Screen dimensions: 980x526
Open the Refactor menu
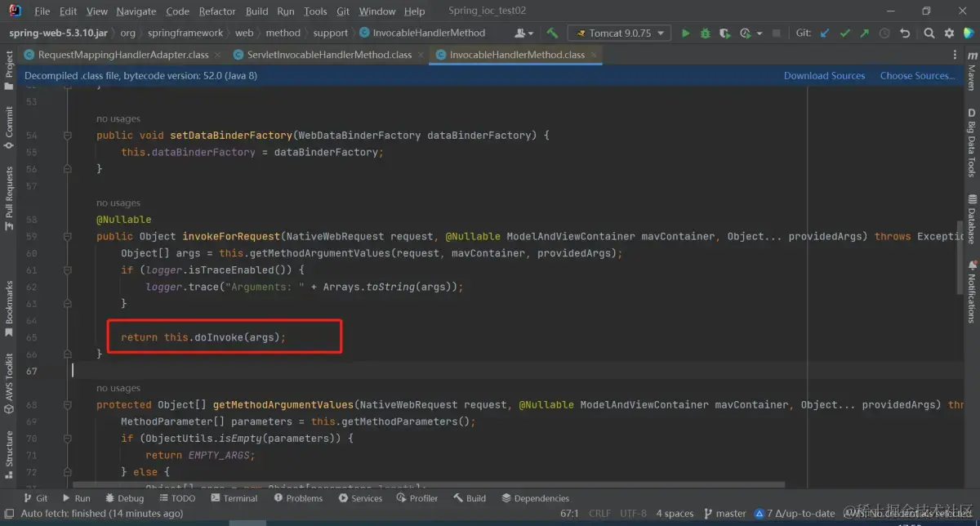pyautogui.click(x=217, y=11)
